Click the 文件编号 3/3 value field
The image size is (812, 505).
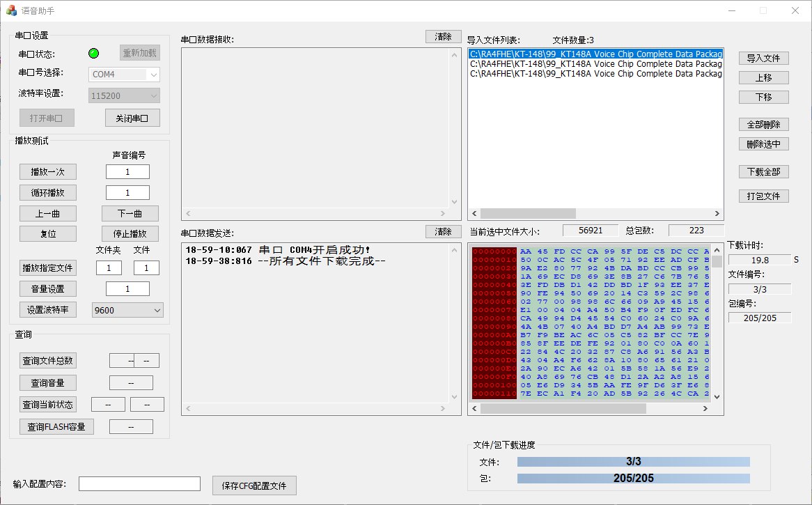point(760,289)
